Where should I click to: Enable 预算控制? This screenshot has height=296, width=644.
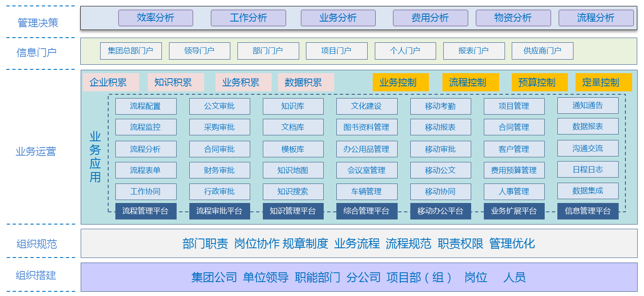coord(540,82)
